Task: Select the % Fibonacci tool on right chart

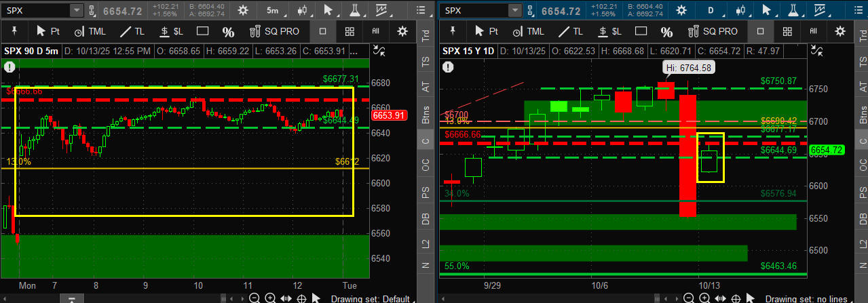Action: (666, 32)
